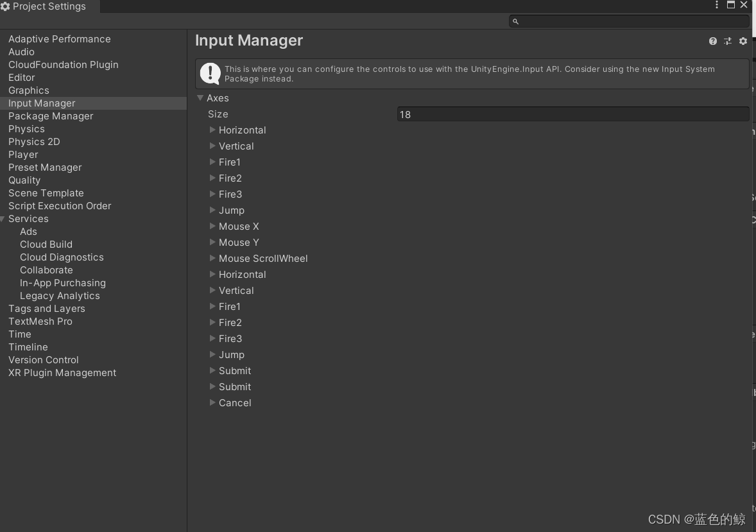
Task: Open the Input Manager settings gear icon
Action: coord(743,40)
